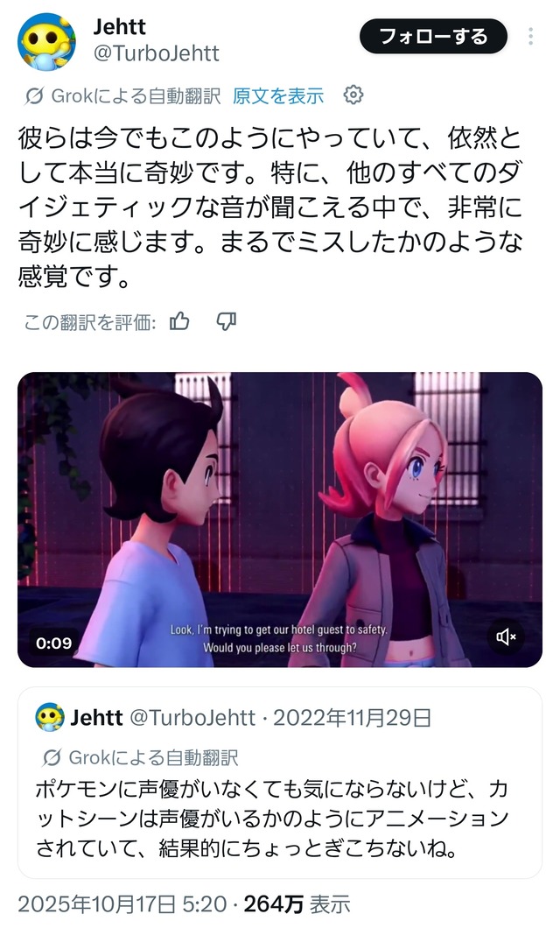Unmute the video with speaker icon

click(x=507, y=636)
